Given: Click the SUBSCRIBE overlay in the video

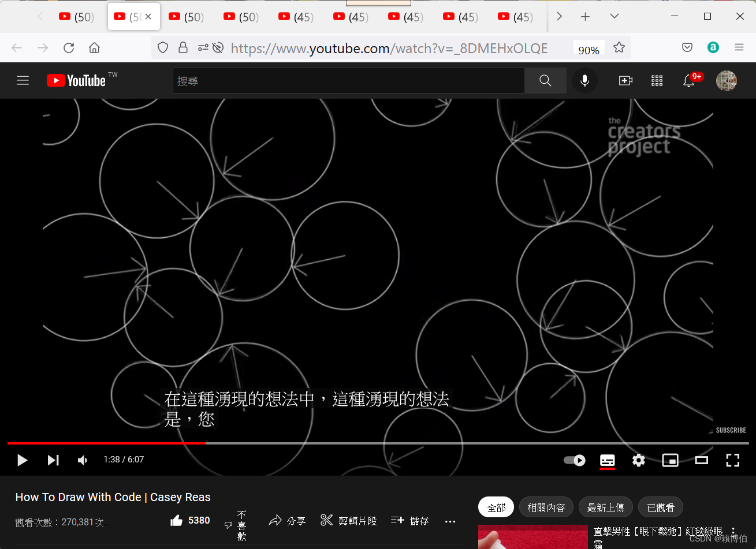Looking at the screenshot, I should (731, 430).
